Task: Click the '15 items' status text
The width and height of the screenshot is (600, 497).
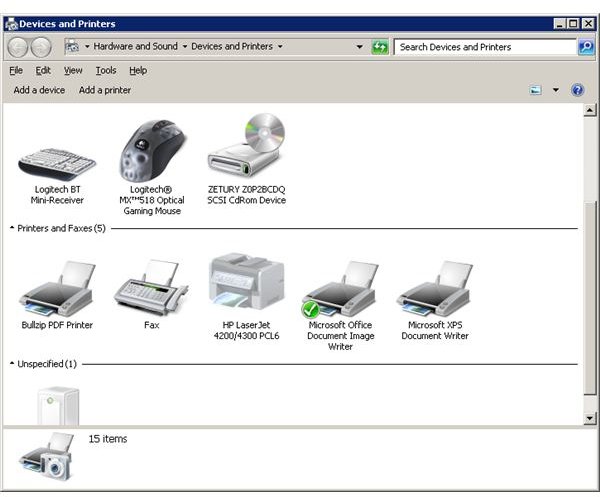Action: click(x=108, y=439)
